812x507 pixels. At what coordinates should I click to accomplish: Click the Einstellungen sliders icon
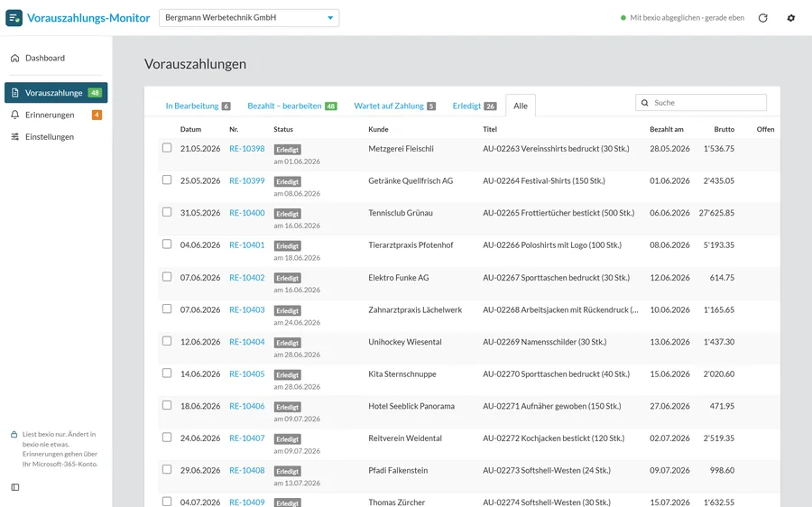pyautogui.click(x=15, y=137)
